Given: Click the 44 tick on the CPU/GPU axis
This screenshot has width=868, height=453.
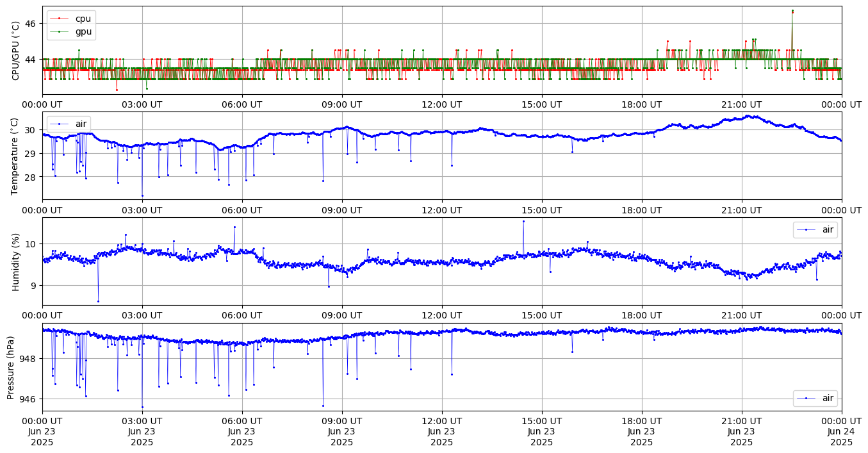Looking at the screenshot, I should (x=32, y=60).
